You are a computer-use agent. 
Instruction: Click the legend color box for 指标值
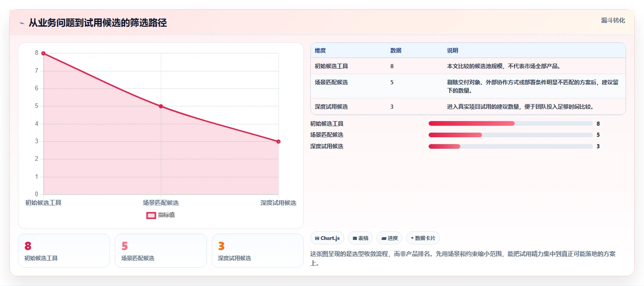(151, 215)
